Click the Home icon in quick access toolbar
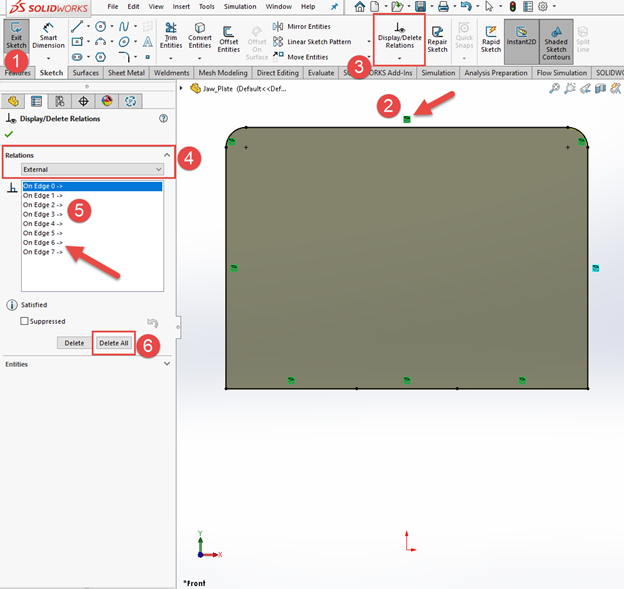The width and height of the screenshot is (624, 589). click(x=360, y=6)
